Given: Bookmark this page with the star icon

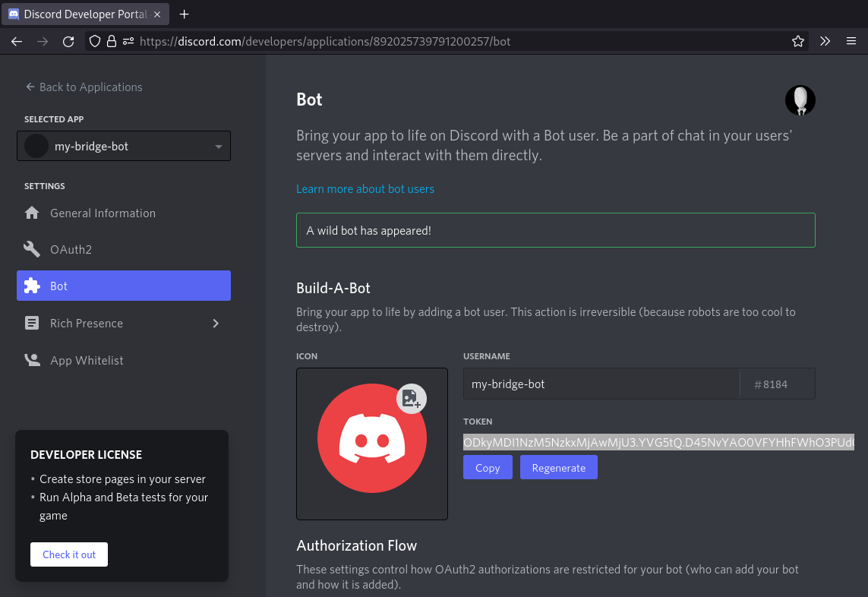Looking at the screenshot, I should [x=797, y=42].
